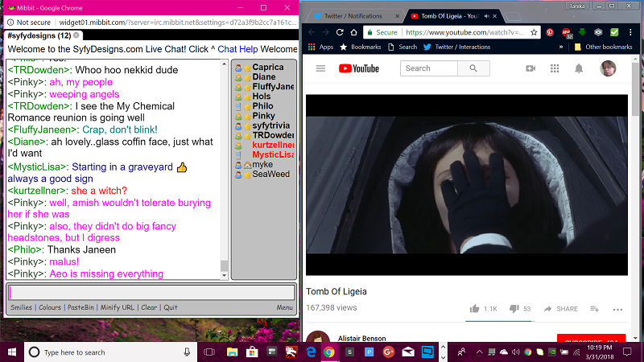Open Twitter / Interactions bookmark
The width and height of the screenshot is (644, 362).
456,47
